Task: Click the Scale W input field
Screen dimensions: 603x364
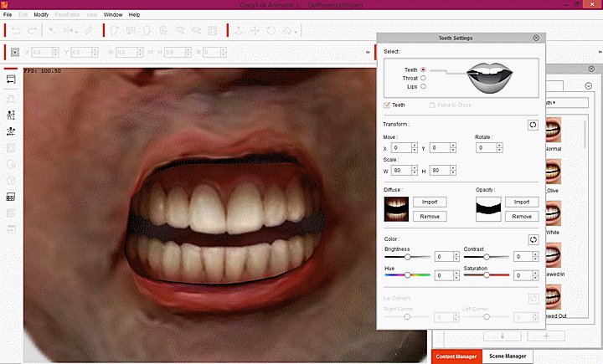Action: point(401,170)
